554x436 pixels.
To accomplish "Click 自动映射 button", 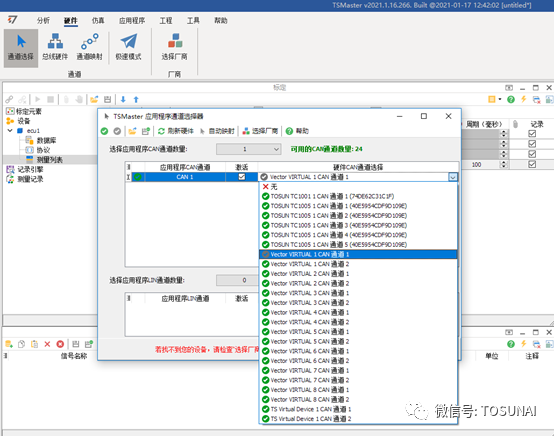I will click(x=217, y=131).
